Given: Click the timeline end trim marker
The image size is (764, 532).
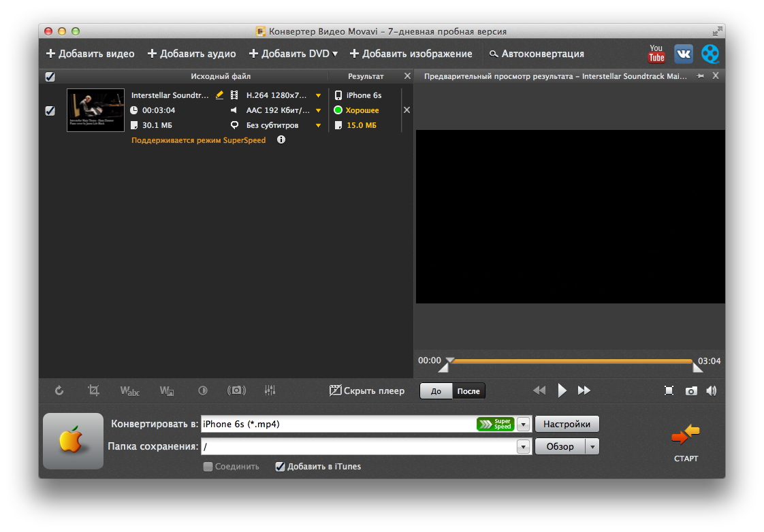Looking at the screenshot, I should pyautogui.click(x=697, y=367).
